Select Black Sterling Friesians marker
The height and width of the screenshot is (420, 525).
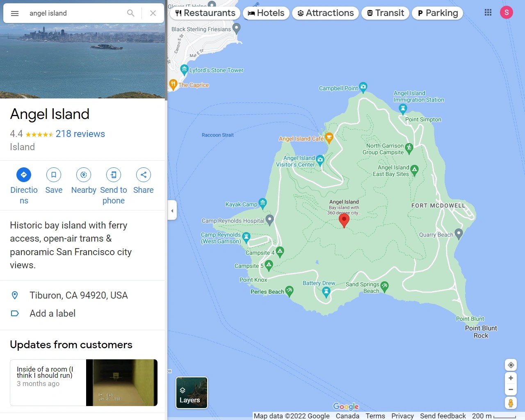[236, 28]
